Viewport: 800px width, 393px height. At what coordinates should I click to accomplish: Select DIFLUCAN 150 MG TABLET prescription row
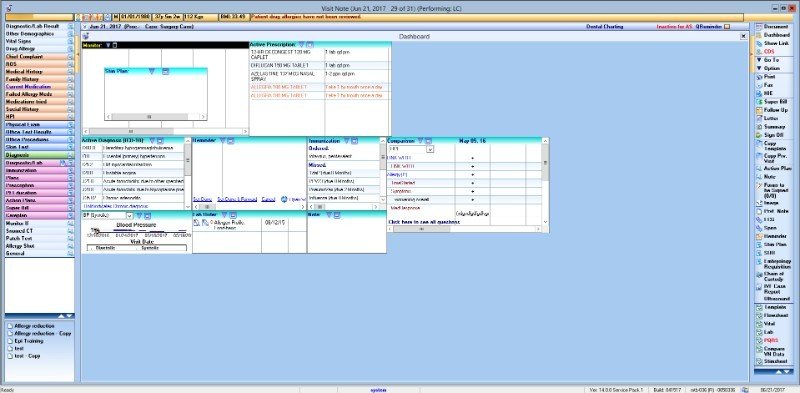point(320,65)
